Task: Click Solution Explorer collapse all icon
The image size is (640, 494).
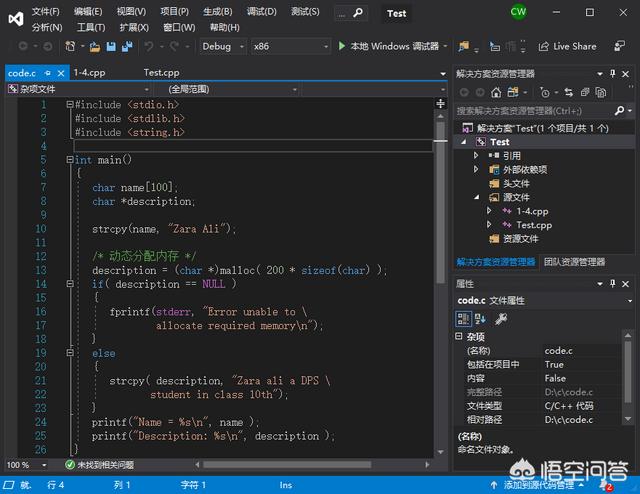Action: tap(584, 93)
